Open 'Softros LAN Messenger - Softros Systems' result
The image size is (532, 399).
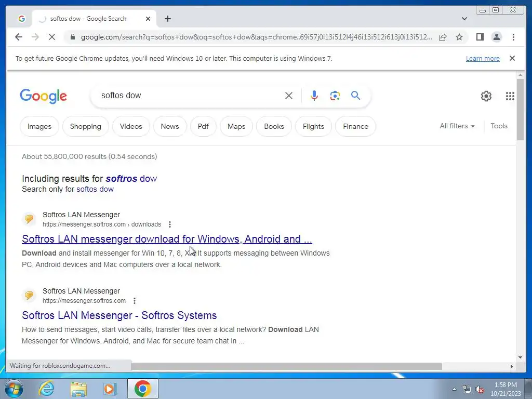(x=119, y=315)
